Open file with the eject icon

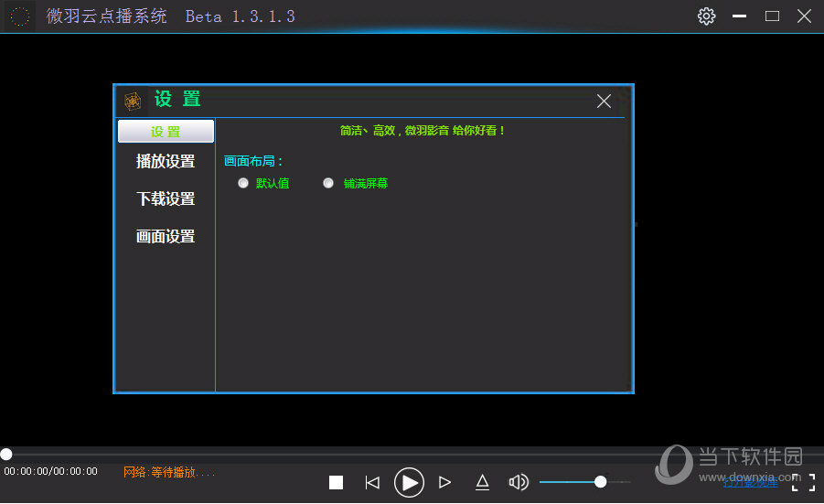point(482,482)
